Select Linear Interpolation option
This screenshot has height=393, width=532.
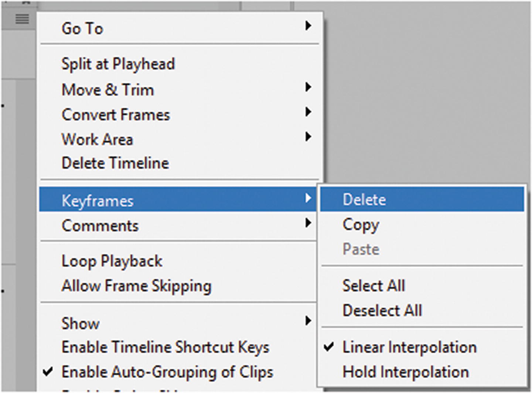(409, 347)
